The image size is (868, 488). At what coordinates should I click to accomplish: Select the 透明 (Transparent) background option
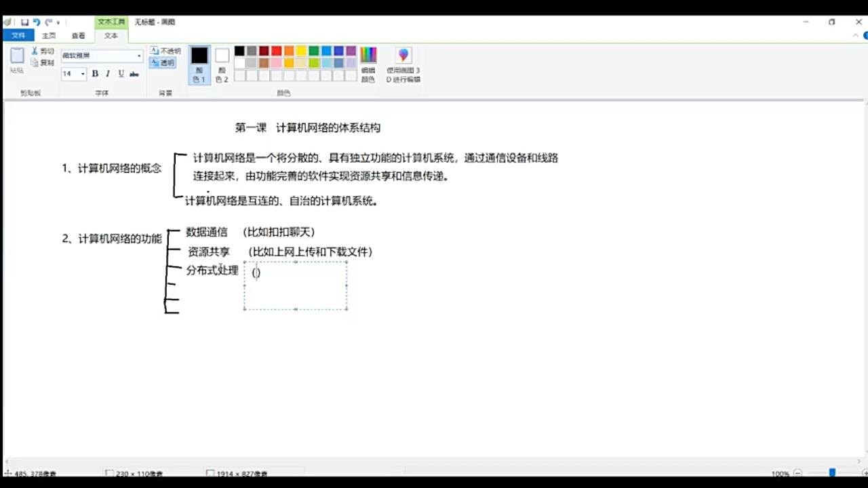point(163,62)
